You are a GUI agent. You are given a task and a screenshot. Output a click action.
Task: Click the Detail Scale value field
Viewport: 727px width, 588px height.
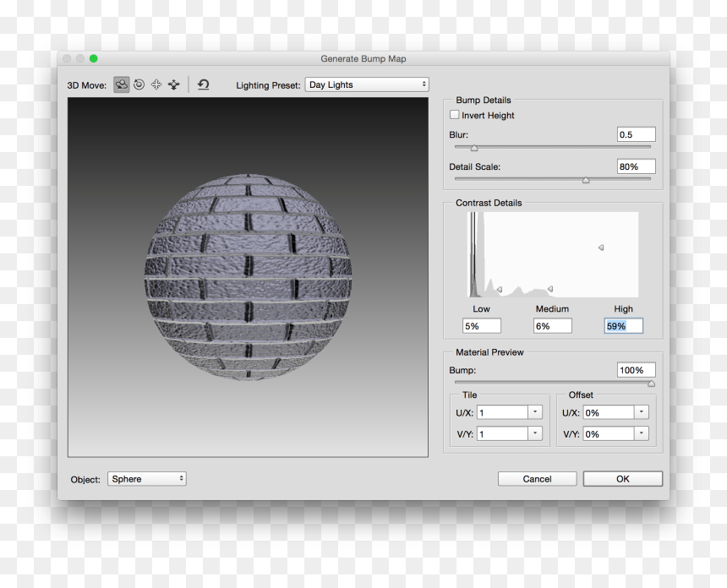[x=636, y=166]
